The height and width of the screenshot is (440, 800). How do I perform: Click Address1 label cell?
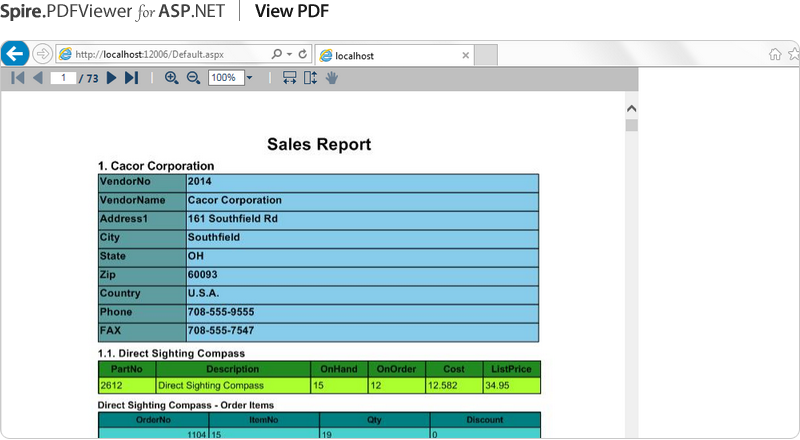click(142, 220)
